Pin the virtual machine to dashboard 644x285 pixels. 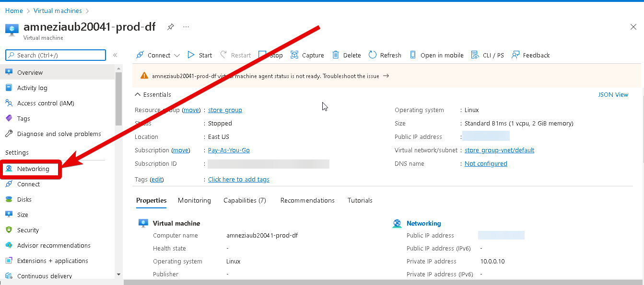click(171, 27)
